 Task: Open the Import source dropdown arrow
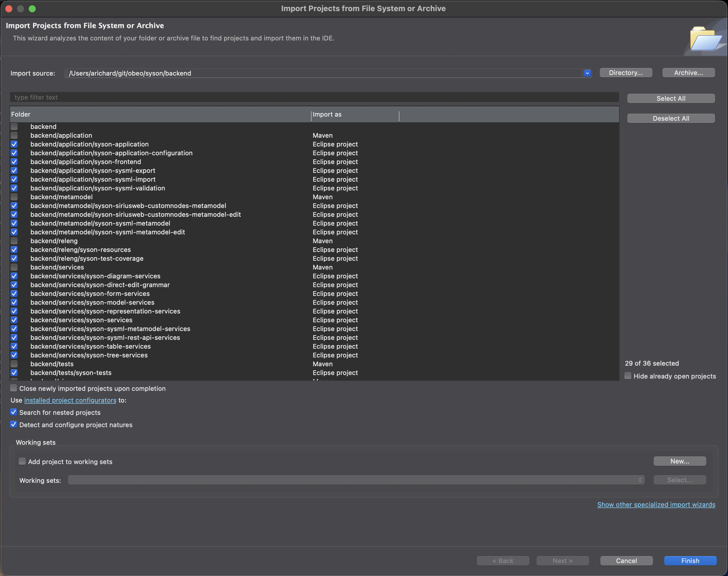coord(587,73)
